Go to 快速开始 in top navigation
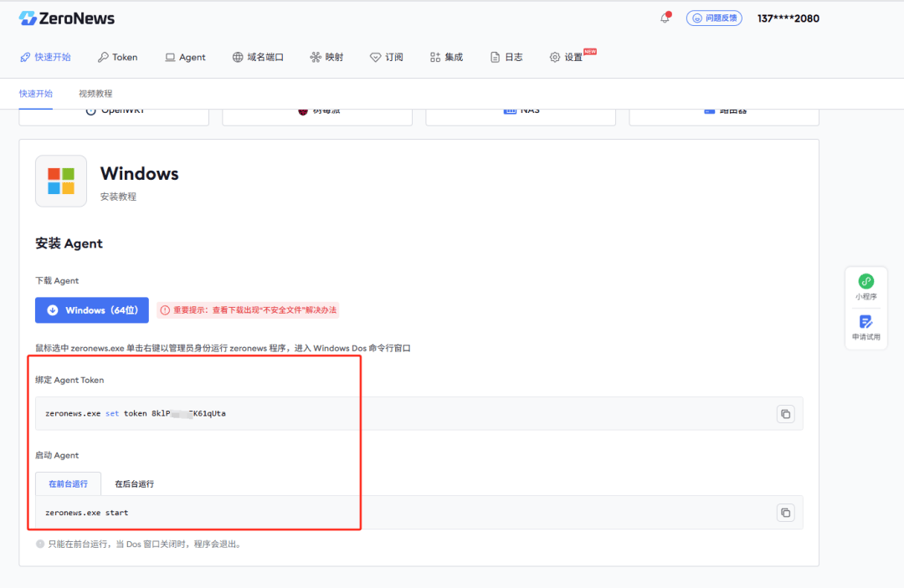The image size is (904, 588). 45,57
